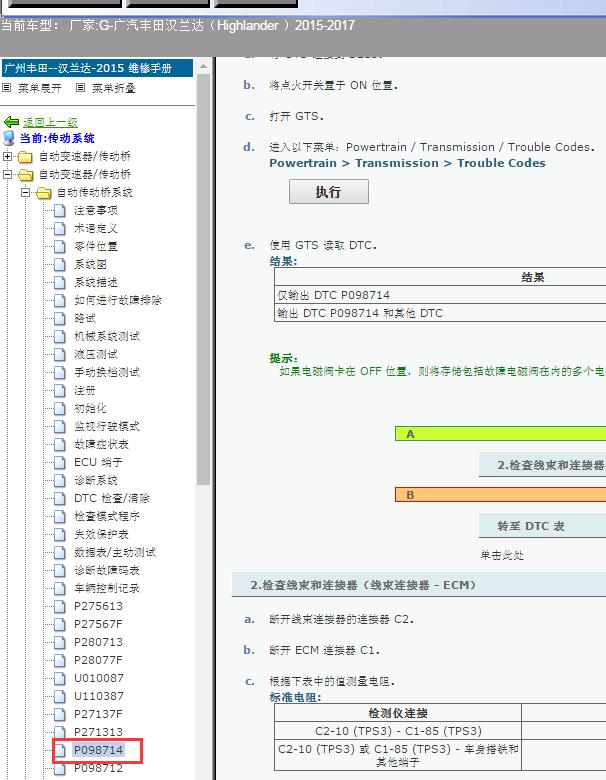Open the 注意事项 page
The image size is (606, 780).
coord(96,210)
